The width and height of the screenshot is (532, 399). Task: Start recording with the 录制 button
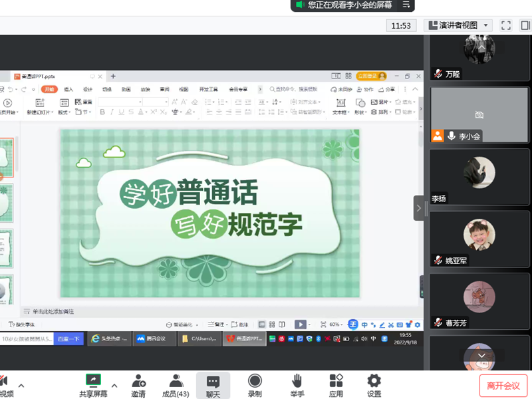(254, 385)
